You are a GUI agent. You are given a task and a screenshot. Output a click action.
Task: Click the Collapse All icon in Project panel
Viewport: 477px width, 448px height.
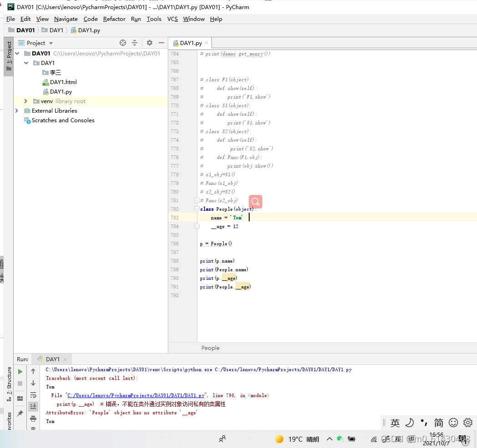point(135,43)
